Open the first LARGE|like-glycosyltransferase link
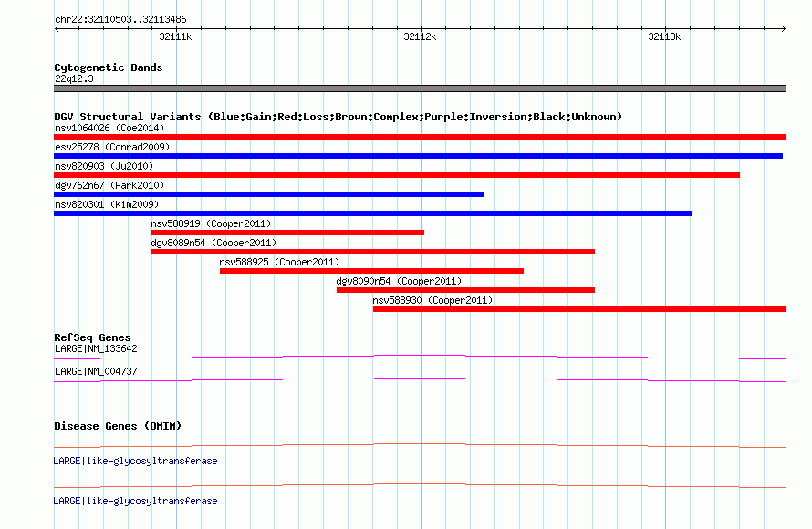The height and width of the screenshot is (529, 812). (135, 461)
